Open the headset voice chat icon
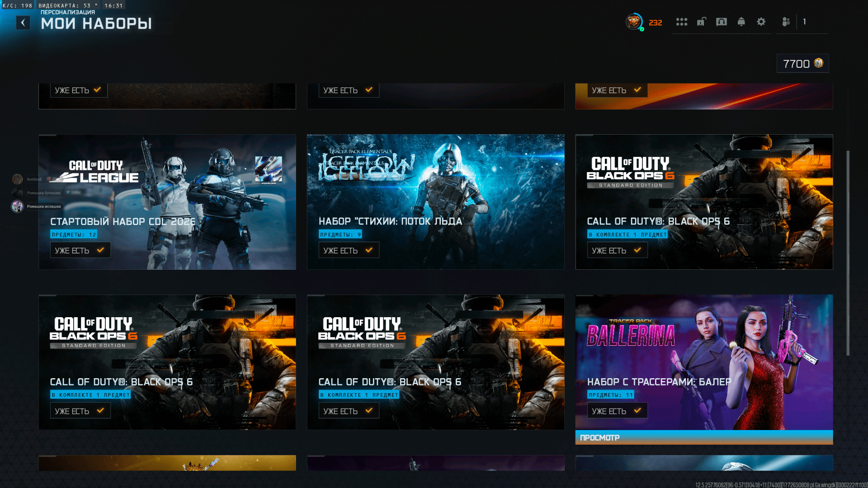868x488 pixels. point(722,22)
